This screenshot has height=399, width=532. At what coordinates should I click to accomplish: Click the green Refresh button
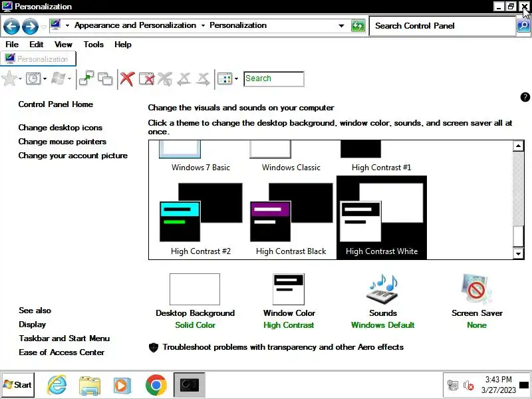tap(358, 26)
